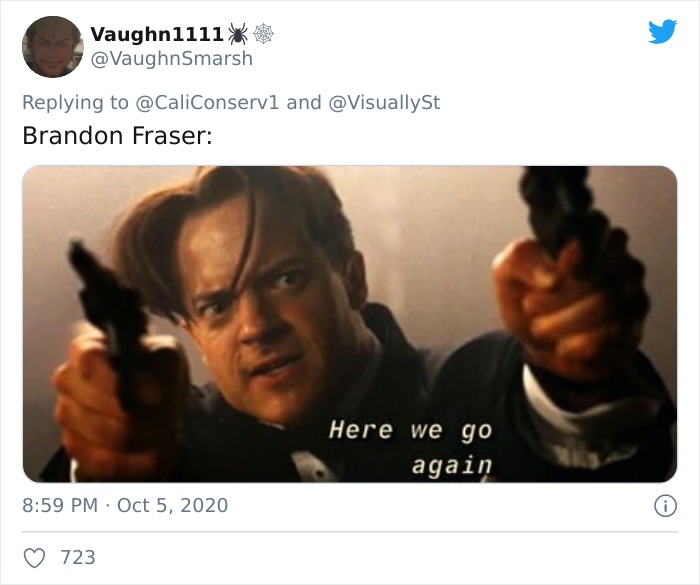Click the 8:59 PM Oct 5, 2020 timestamp
700x585 pixels.
(x=125, y=506)
